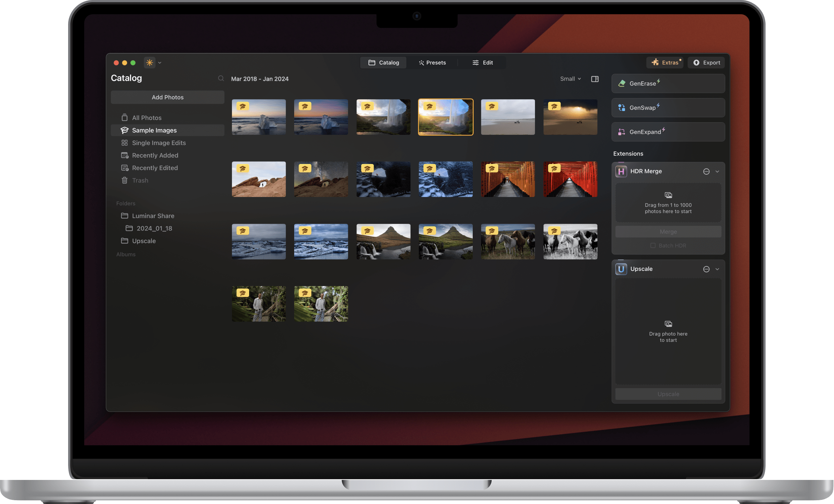Enable the Batch HDR checkbox
Screen dimensions: 834x504
(x=652, y=245)
